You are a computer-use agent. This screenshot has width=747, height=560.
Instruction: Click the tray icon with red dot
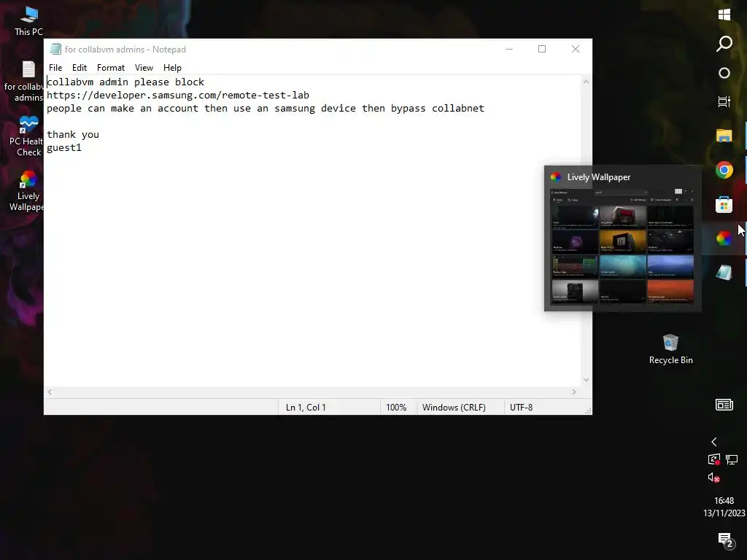click(x=714, y=459)
